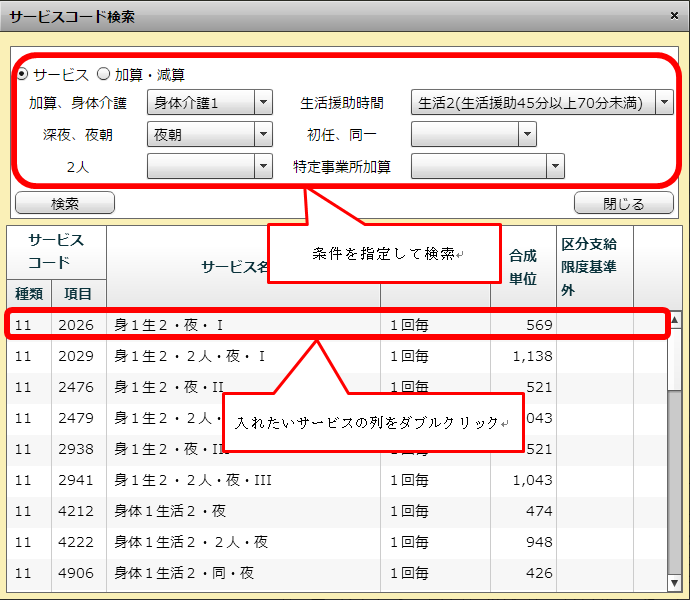Click the scrollbar up arrow

675,320
